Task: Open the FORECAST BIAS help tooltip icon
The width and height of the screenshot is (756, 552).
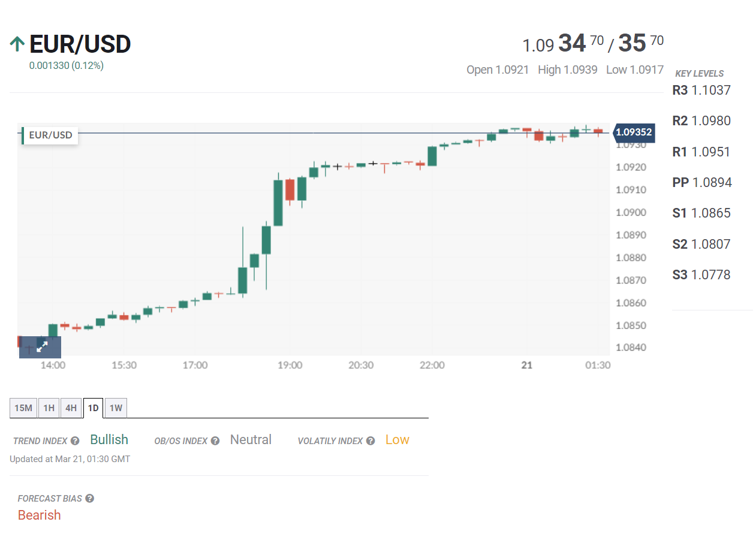Action: (x=90, y=499)
